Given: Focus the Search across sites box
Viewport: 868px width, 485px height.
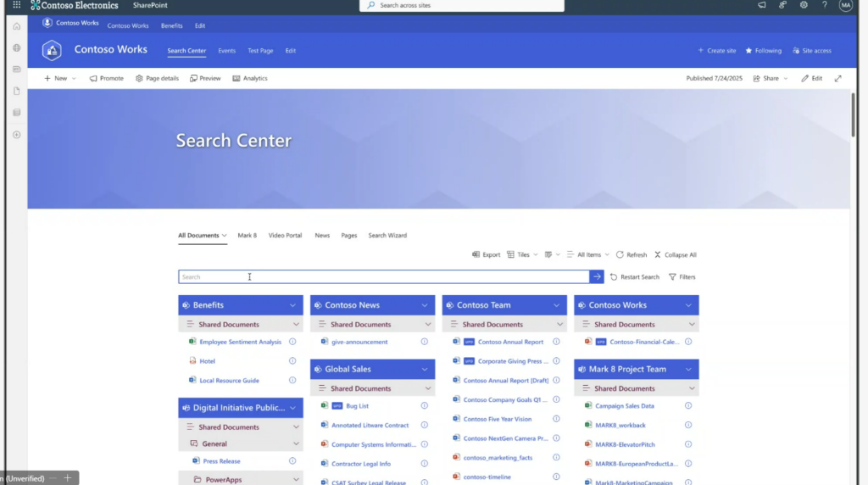Looking at the screenshot, I should click(x=462, y=6).
